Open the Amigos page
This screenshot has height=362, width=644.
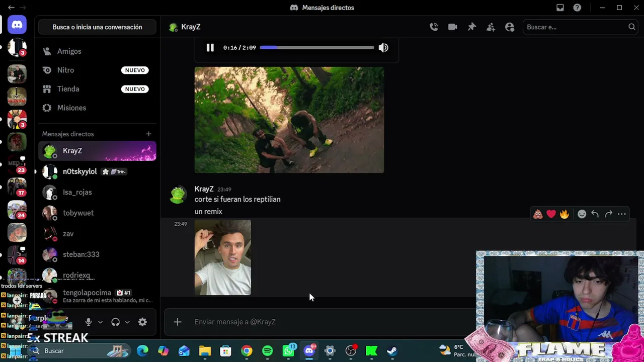click(x=97, y=51)
